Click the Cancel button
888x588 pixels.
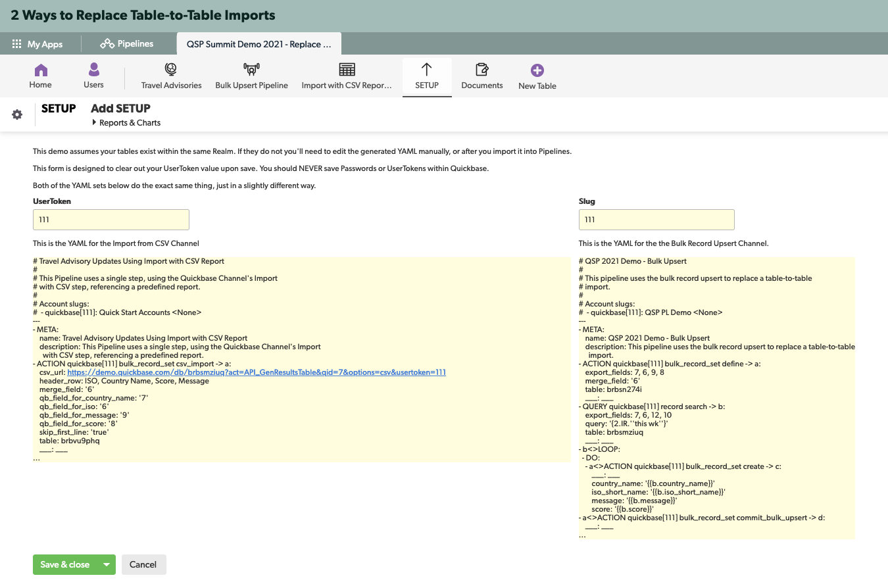tap(143, 565)
